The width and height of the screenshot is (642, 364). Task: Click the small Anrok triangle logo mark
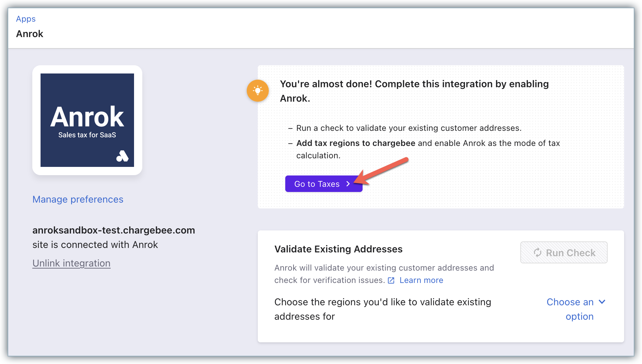click(x=122, y=156)
